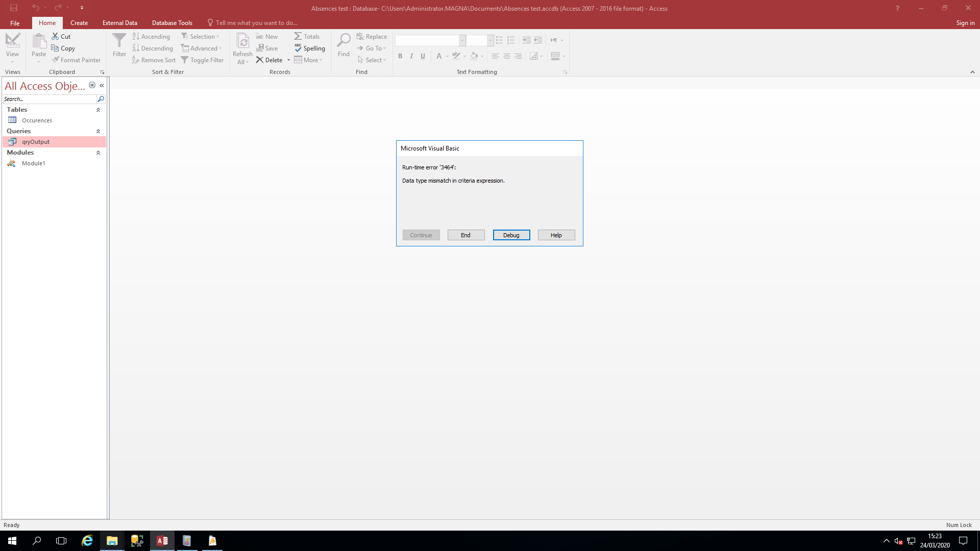Expand the Delete dropdown arrow
This screenshot has width=980, height=551.
point(288,60)
